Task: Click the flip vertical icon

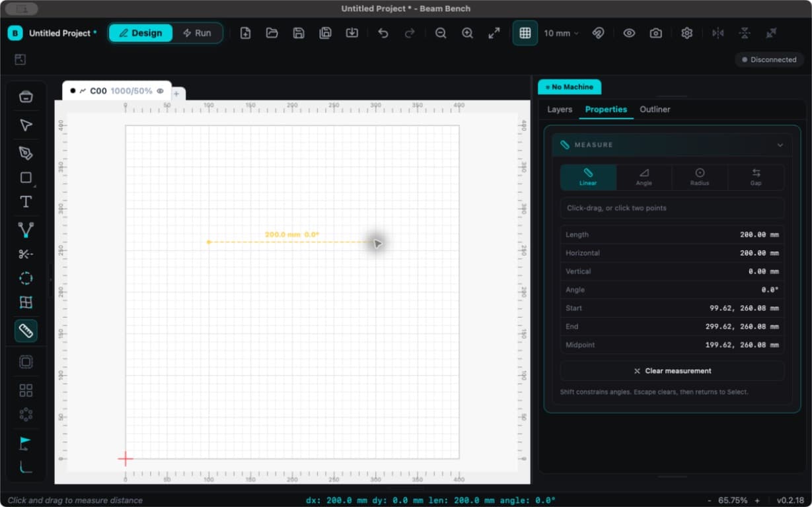Action: pos(745,33)
